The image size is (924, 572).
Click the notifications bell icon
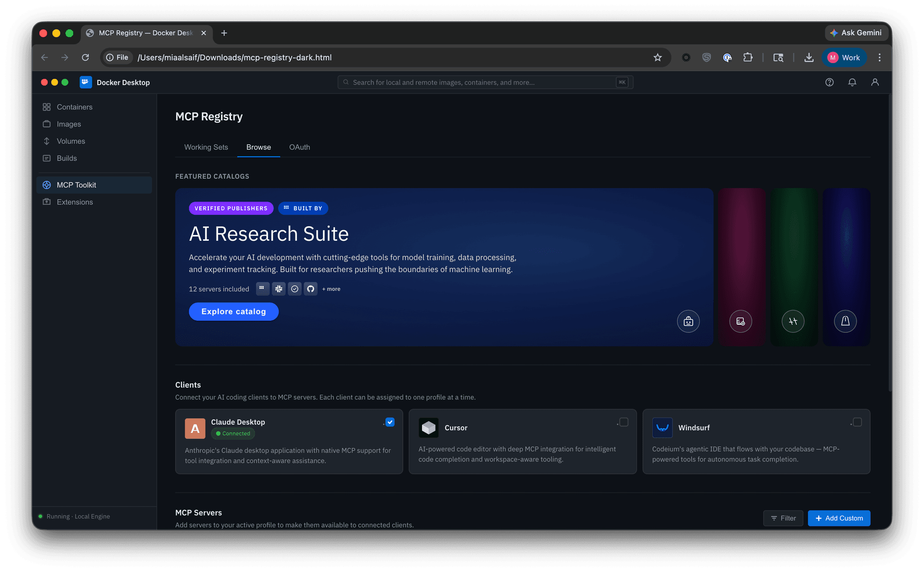point(852,82)
